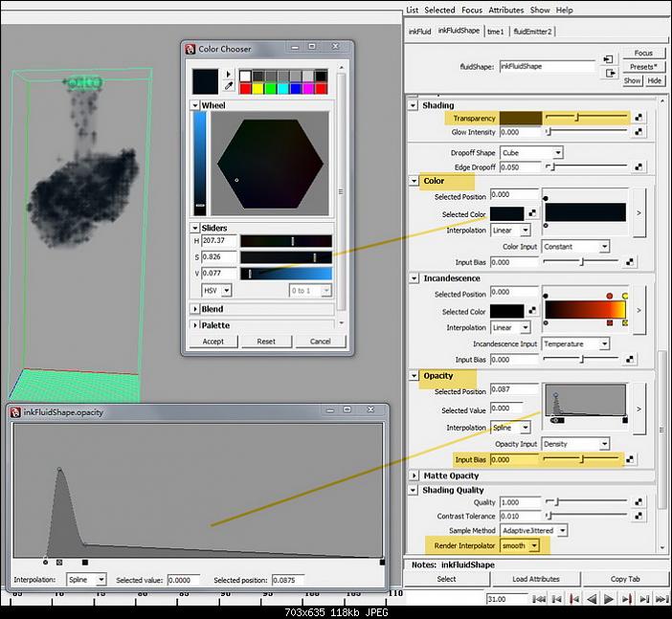Viewport: 672px width, 619px height.
Task: Open the Render Interpolator dropdown
Action: tap(520, 545)
